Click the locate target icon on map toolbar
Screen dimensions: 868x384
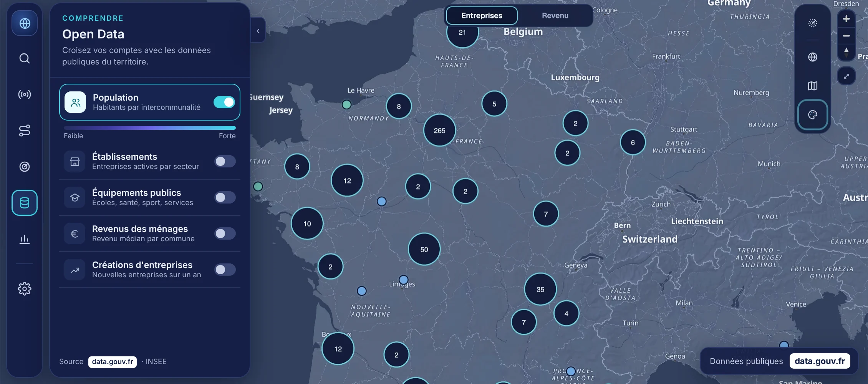813,23
